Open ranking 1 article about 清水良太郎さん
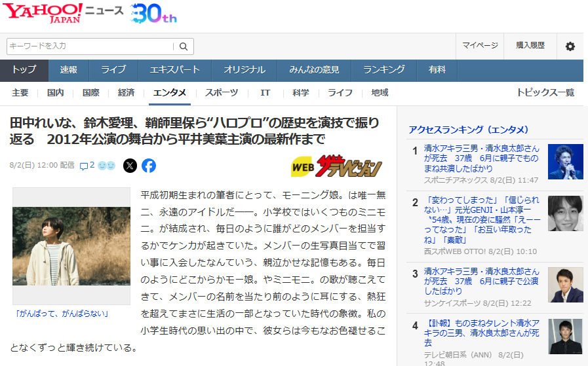Viewport: 588px width, 366px height. point(482,158)
